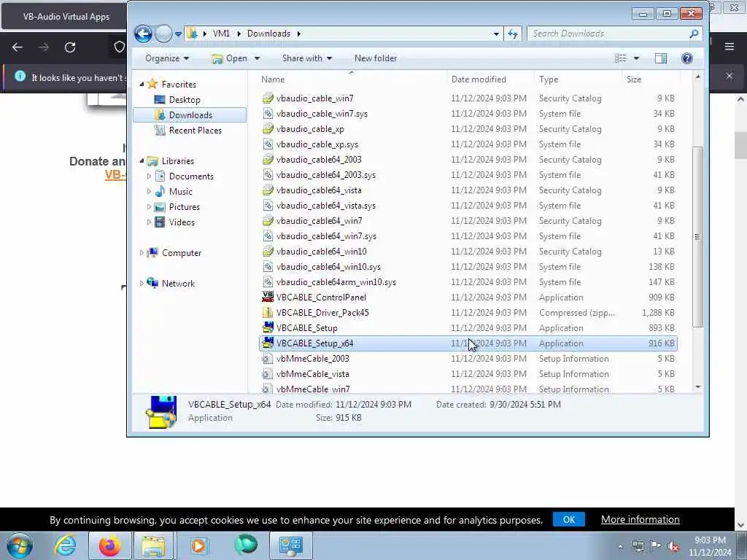Image resolution: width=747 pixels, height=560 pixels.
Task: Expand the Computer tree node
Action: tap(142, 253)
